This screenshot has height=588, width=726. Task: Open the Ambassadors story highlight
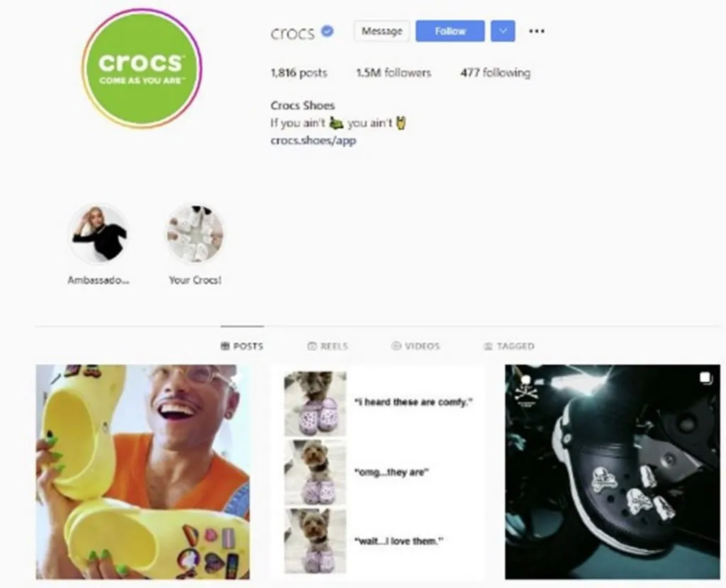[x=99, y=234]
